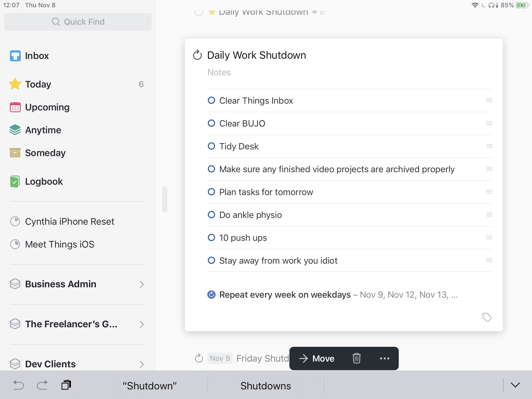Tap the Quick Find search field
The height and width of the screenshot is (399, 532).
click(x=78, y=22)
